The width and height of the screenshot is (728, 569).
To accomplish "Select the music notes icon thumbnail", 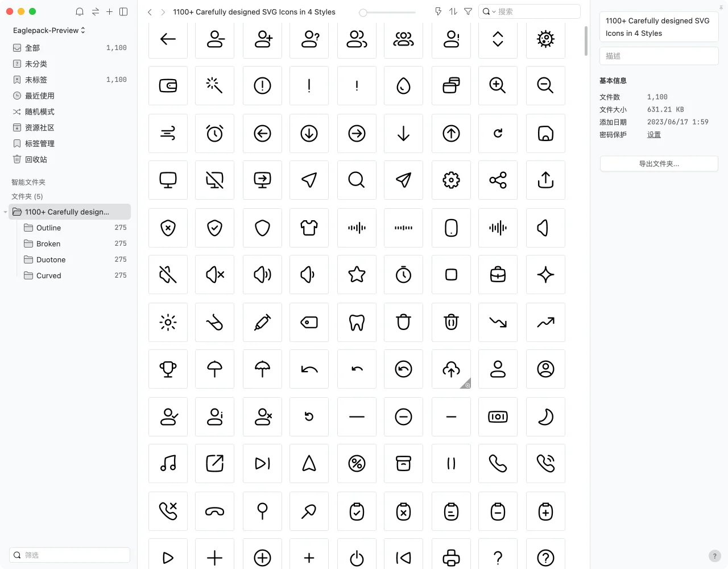I will coord(168,463).
